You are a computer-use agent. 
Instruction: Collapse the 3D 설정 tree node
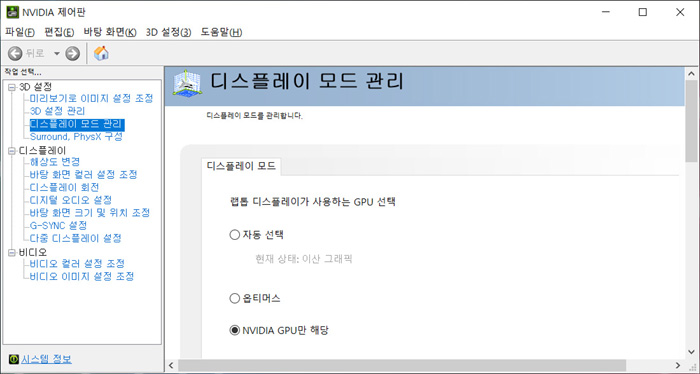pos(12,87)
